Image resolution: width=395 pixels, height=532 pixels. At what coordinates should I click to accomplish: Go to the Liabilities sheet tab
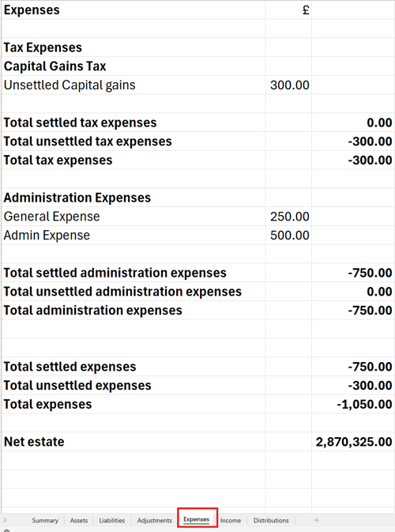coord(112,520)
